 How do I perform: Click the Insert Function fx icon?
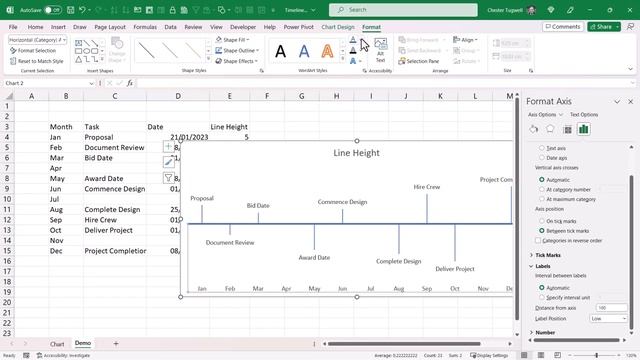tap(130, 83)
